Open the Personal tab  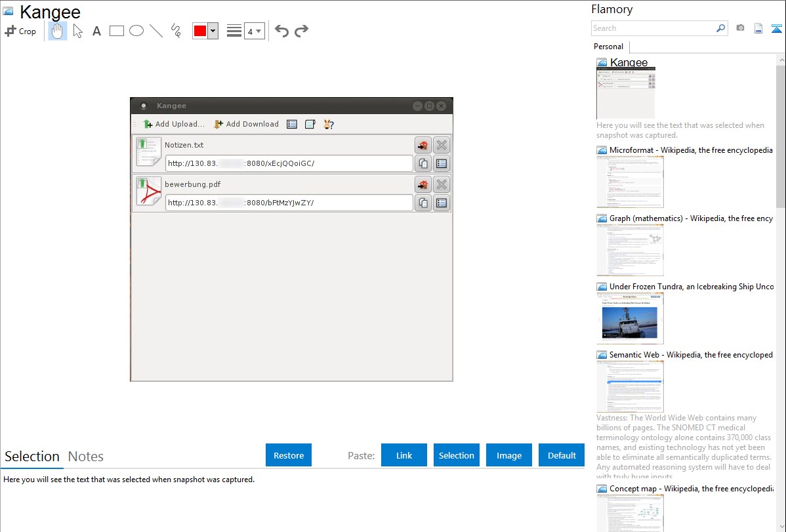click(x=609, y=47)
